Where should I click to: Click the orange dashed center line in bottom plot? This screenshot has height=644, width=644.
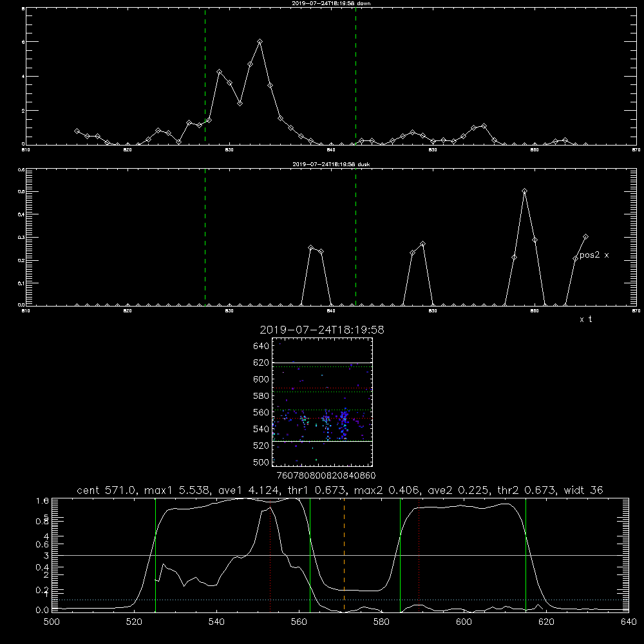(344, 555)
